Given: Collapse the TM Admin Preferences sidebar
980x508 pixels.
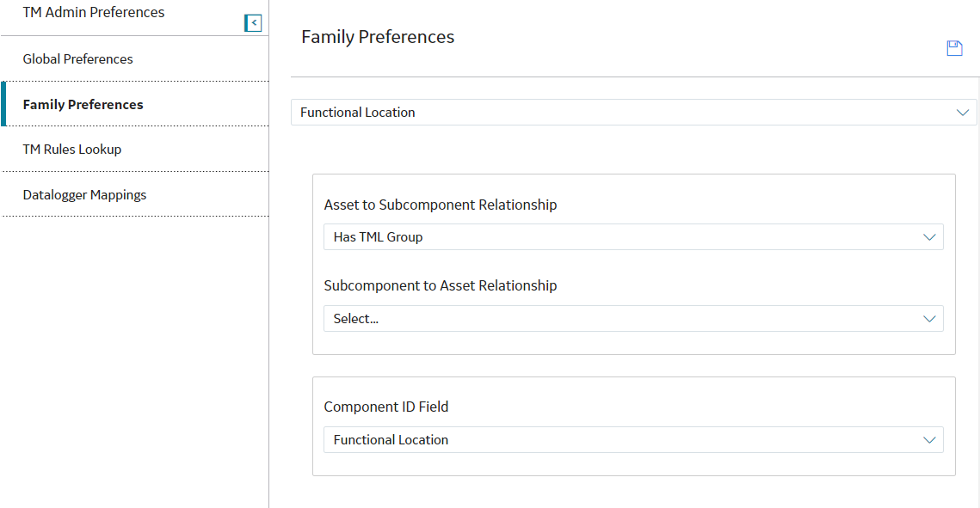Looking at the screenshot, I should tap(253, 23).
